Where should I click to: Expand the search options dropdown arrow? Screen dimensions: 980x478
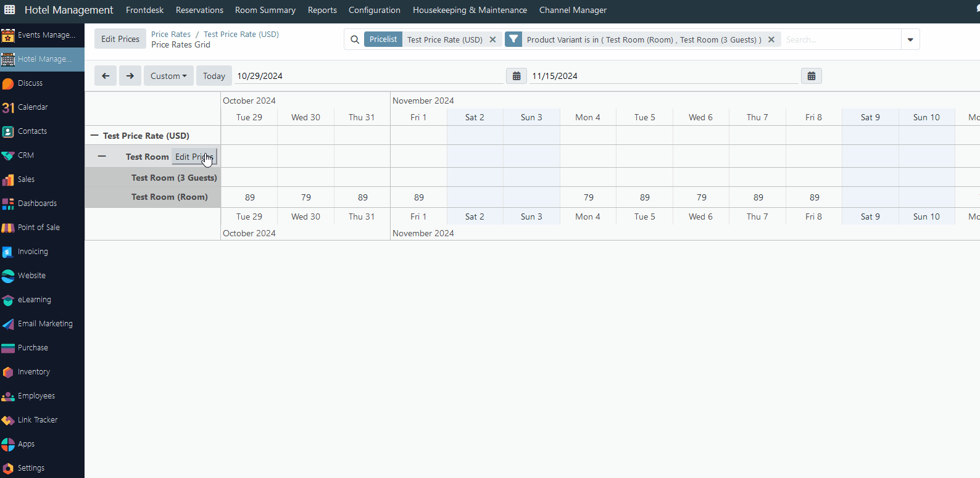point(910,39)
